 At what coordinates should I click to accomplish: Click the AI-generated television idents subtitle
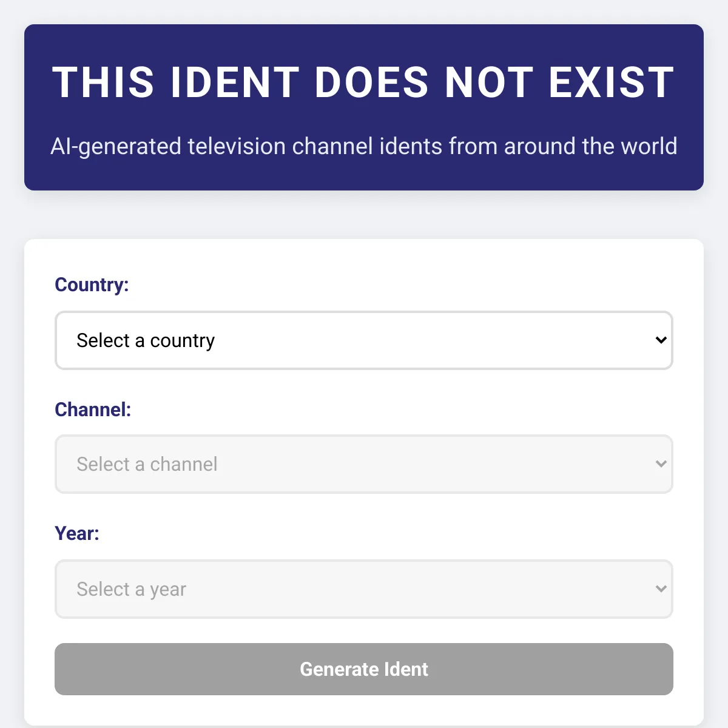coord(364,147)
